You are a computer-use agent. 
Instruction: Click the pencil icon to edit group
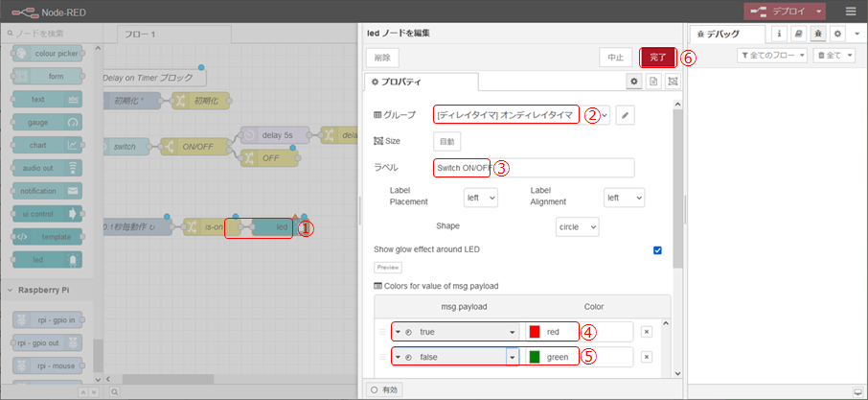625,115
